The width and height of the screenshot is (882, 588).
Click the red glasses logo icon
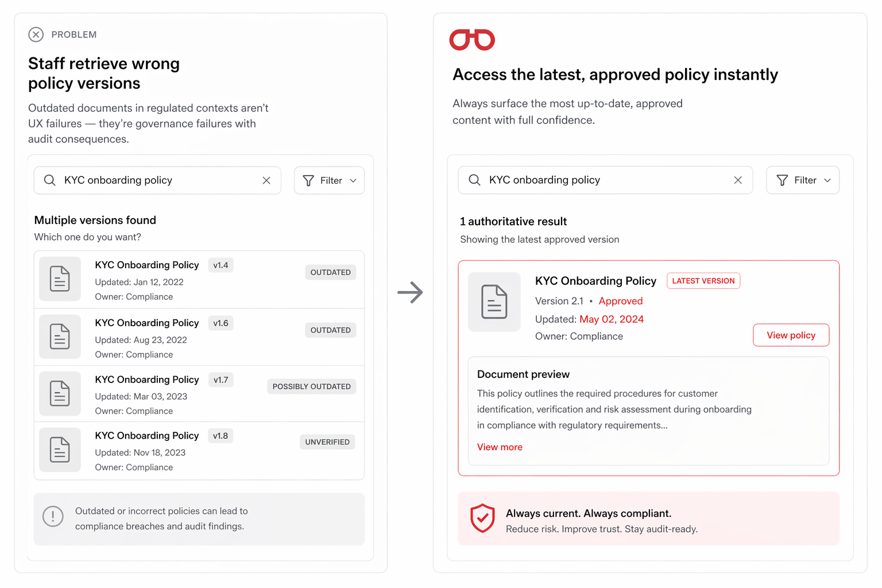(472, 40)
